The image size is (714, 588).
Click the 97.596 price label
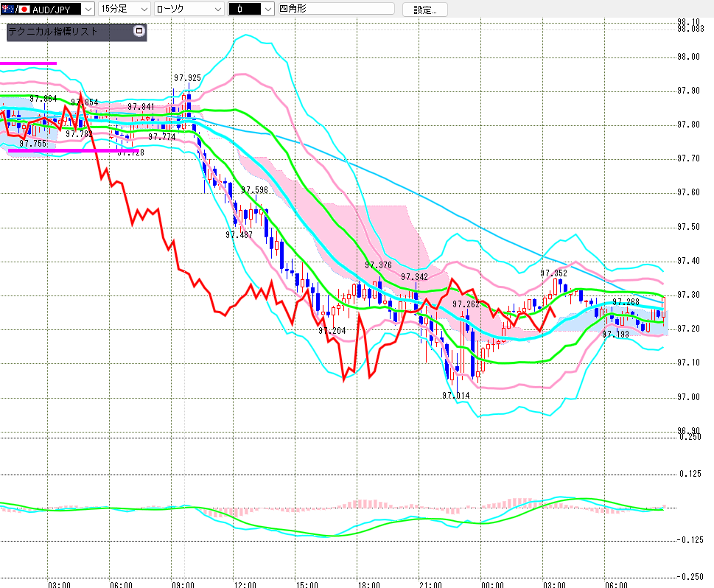(253, 189)
